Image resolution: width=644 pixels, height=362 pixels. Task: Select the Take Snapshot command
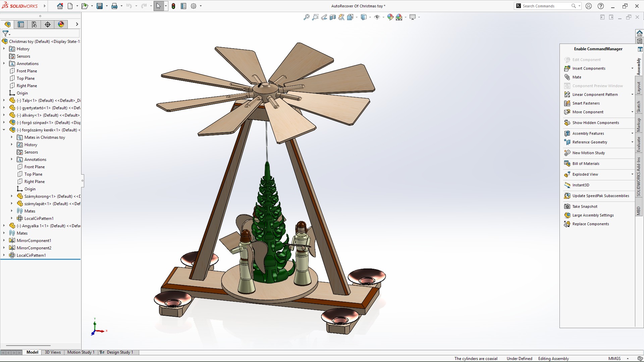[x=585, y=206]
